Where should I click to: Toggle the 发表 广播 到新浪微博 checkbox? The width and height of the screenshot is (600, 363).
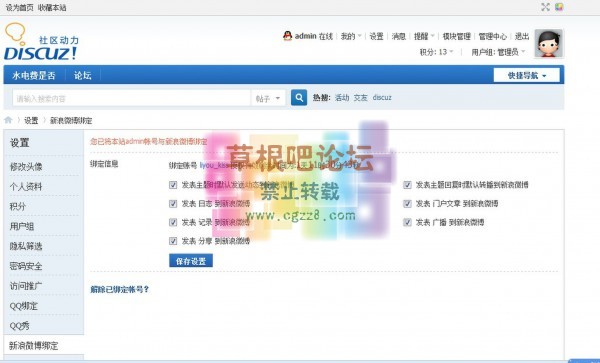[407, 222]
